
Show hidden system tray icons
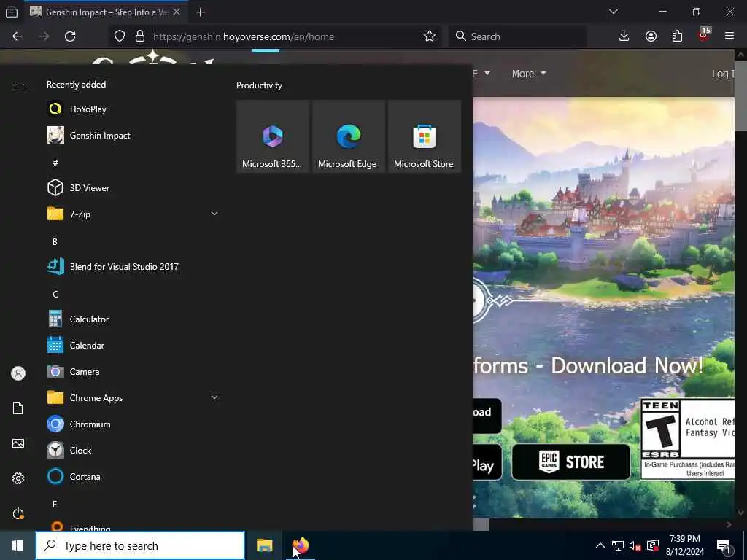(x=600, y=545)
